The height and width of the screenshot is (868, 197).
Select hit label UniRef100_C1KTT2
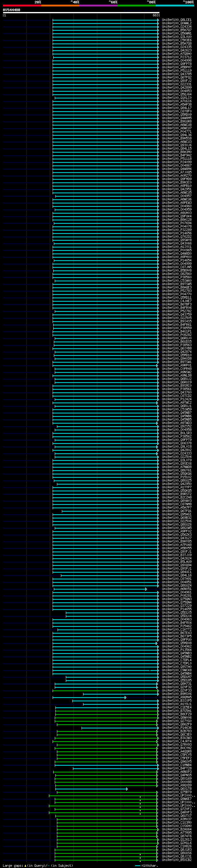(176, 629)
